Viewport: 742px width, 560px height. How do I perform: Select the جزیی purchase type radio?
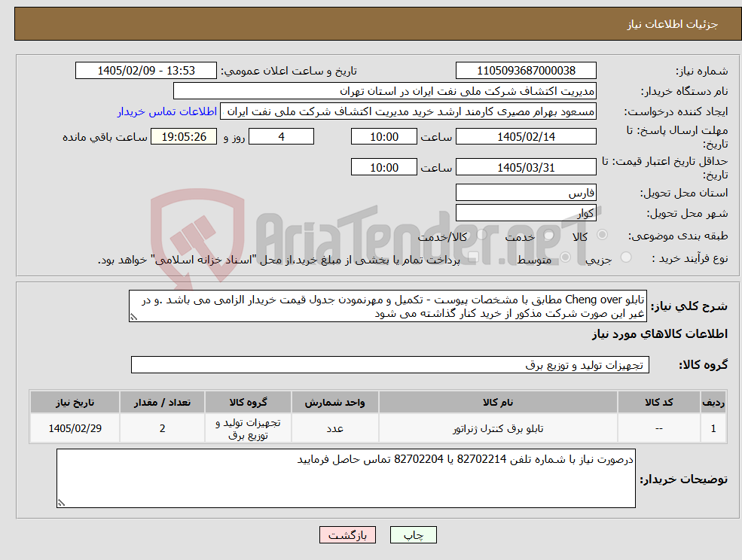626,257
